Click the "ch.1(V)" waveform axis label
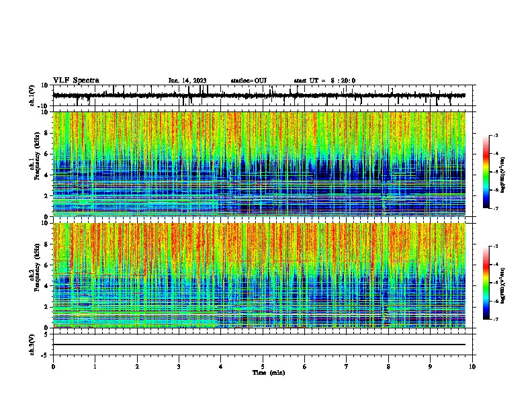 (x=32, y=95)
